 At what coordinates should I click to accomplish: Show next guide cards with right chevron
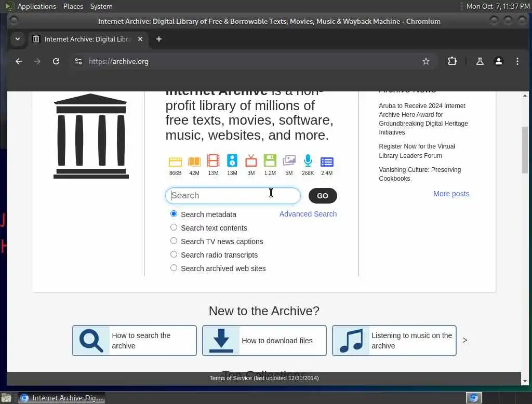[465, 340]
